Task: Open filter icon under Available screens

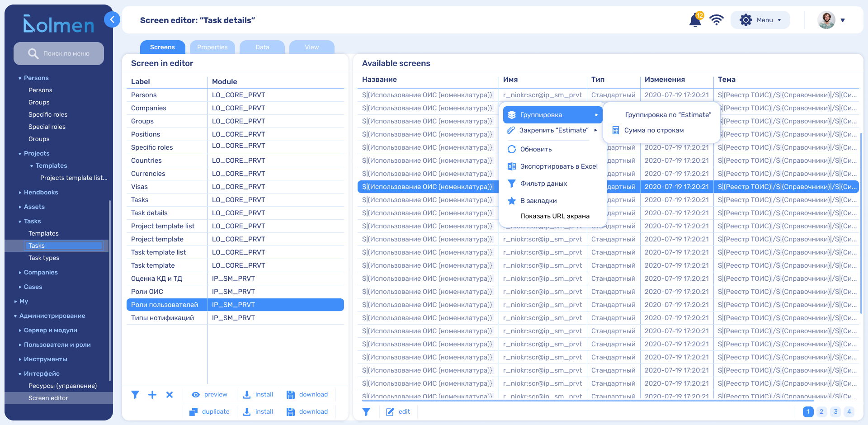Action: click(366, 412)
